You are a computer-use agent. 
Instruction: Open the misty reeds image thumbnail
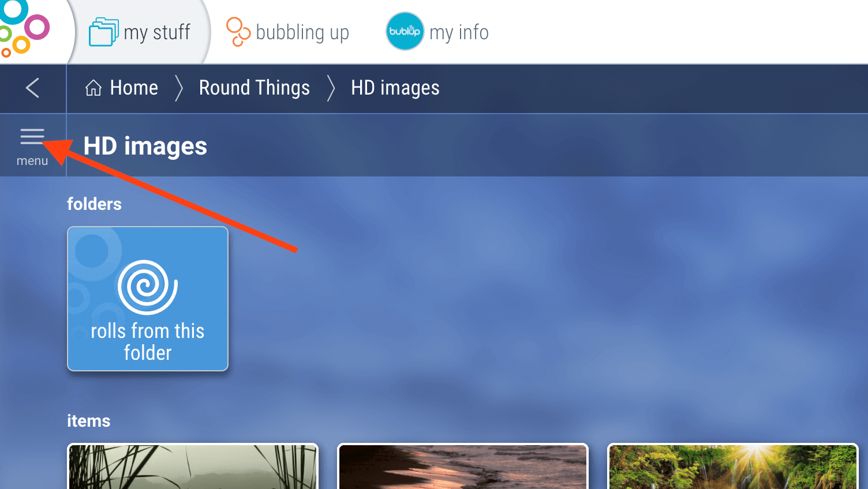193,466
